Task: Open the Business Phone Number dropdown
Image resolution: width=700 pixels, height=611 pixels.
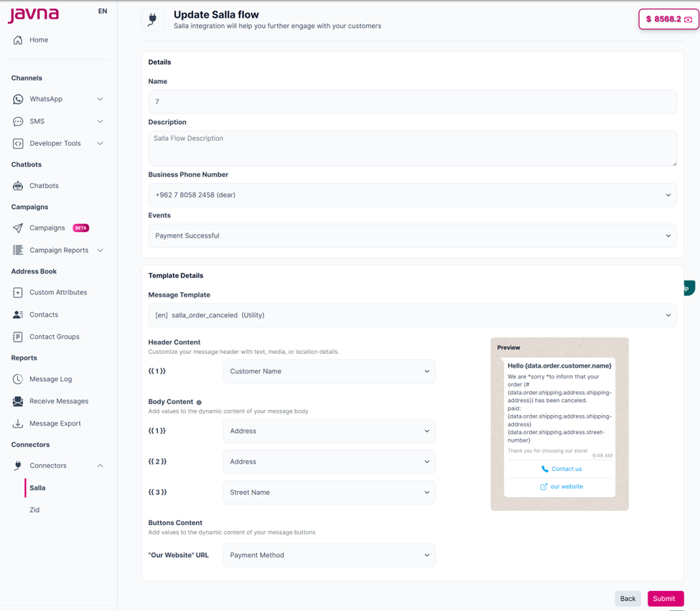Action: tap(413, 195)
